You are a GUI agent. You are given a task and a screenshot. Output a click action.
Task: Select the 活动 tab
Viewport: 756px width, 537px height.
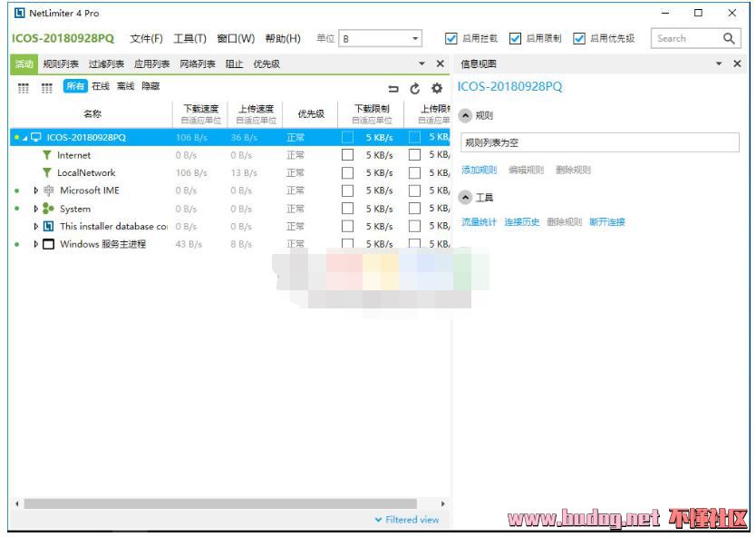tap(24, 63)
